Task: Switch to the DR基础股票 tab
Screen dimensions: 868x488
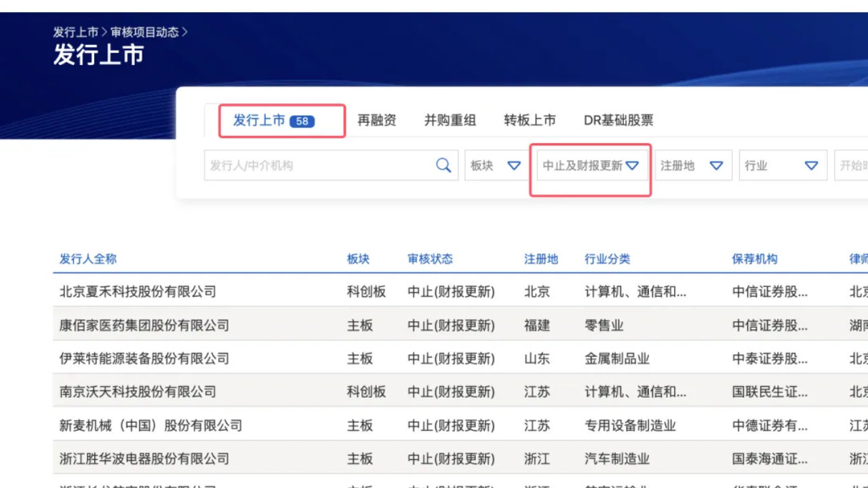Action: pyautogui.click(x=618, y=121)
